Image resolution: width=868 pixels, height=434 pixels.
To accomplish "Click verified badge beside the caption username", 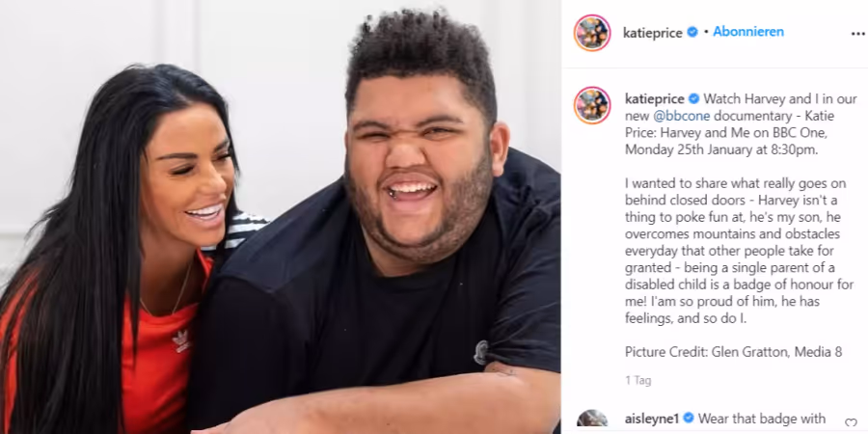I will pos(693,99).
